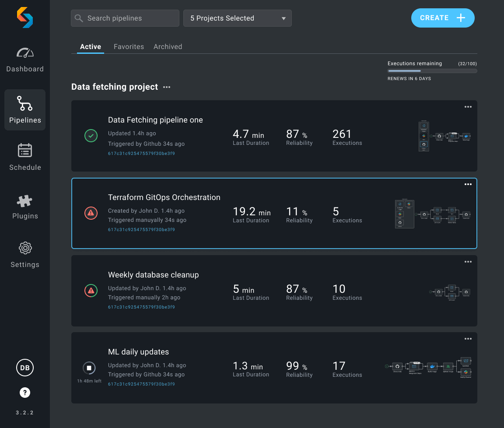Go to Plugins puzzle icon
This screenshot has width=504, height=428.
point(25,201)
